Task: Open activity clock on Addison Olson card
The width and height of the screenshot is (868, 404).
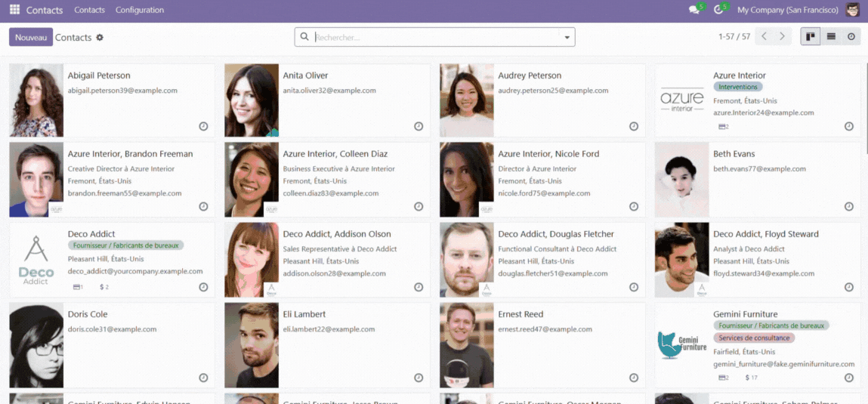Action: pos(419,287)
